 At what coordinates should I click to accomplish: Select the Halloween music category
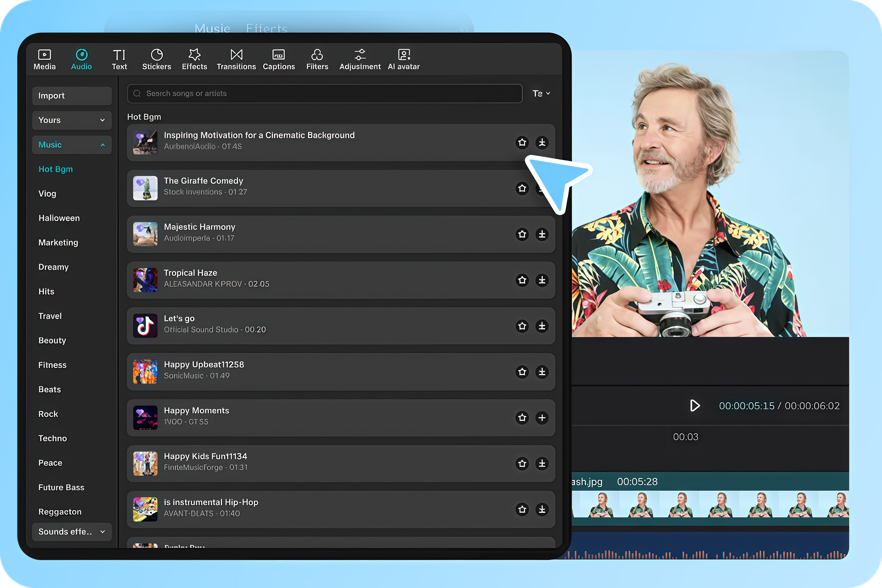59,218
